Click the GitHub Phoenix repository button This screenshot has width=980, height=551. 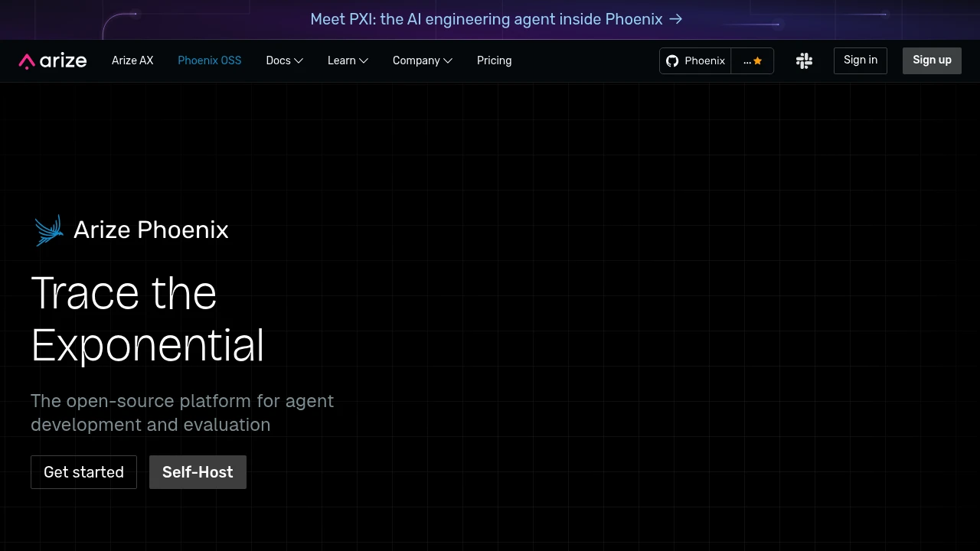pyautogui.click(x=695, y=60)
